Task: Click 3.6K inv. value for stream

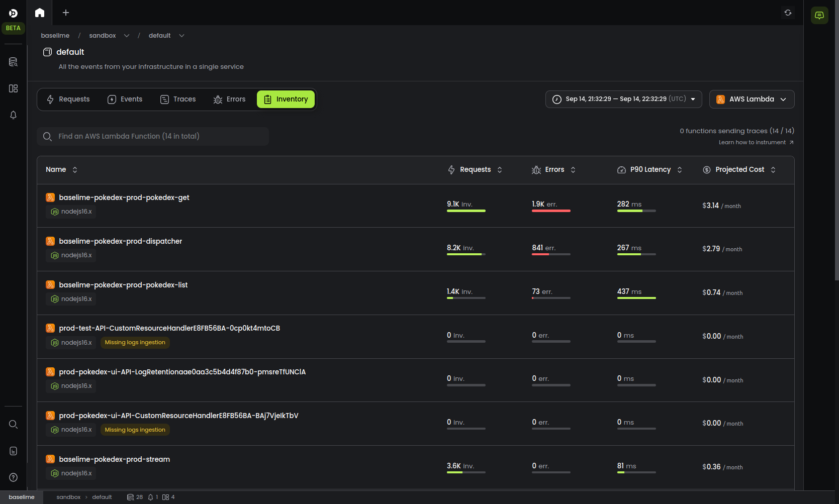Action: pos(460,466)
